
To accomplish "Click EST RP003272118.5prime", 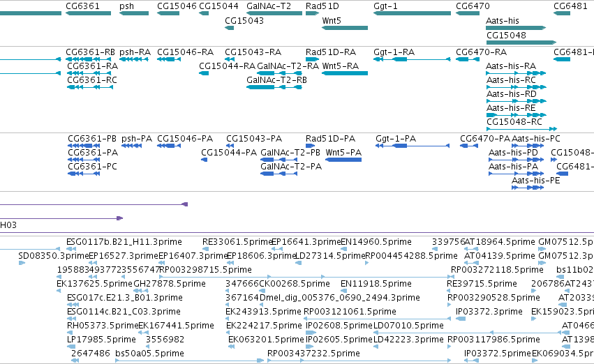I will (x=497, y=270).
